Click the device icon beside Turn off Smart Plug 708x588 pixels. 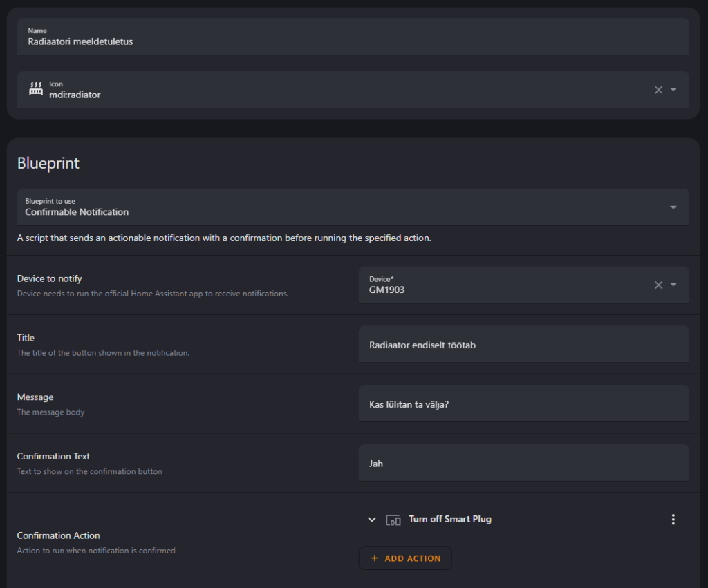tap(393, 520)
